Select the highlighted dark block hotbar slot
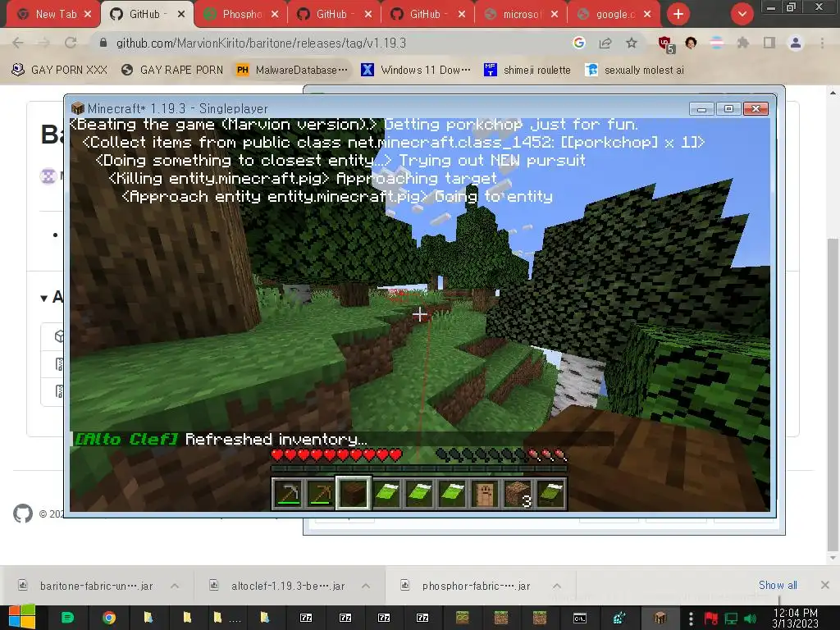This screenshot has width=840, height=630. (353, 493)
